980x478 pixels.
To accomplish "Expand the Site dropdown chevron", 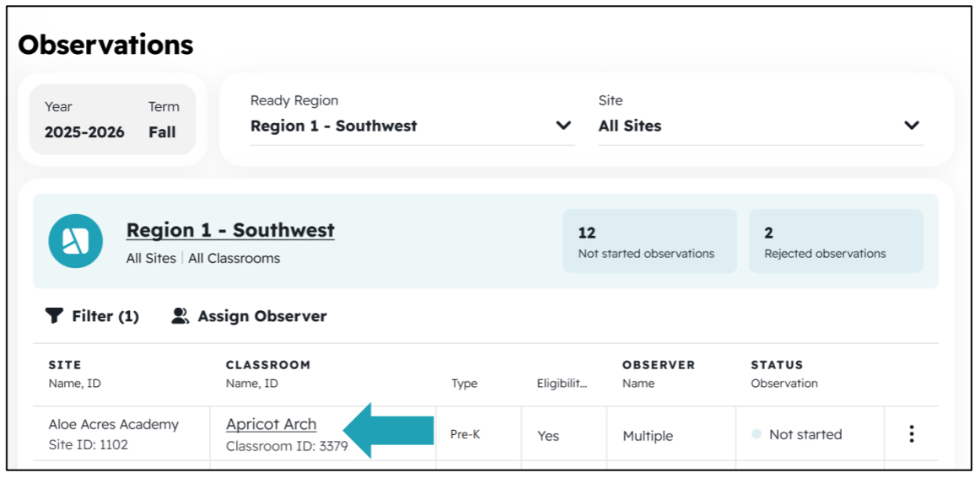I will (x=912, y=126).
